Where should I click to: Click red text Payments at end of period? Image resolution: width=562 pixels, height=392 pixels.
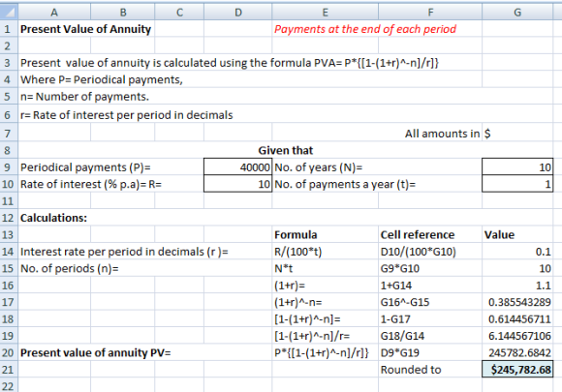(x=365, y=29)
